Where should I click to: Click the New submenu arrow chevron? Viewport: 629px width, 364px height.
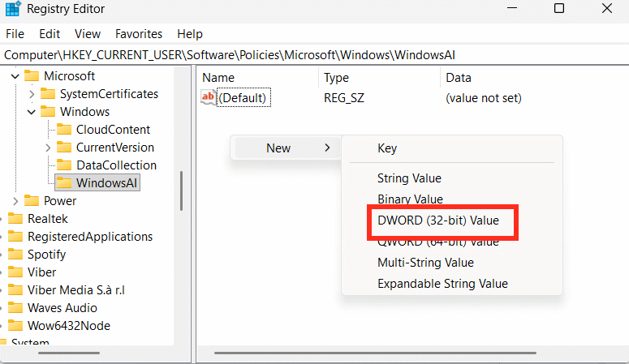tap(327, 148)
